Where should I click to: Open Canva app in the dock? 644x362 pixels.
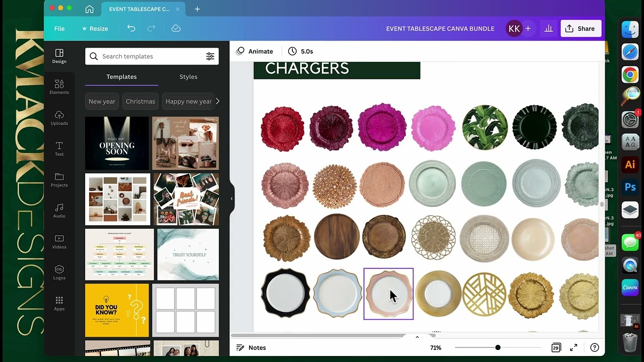click(x=630, y=287)
